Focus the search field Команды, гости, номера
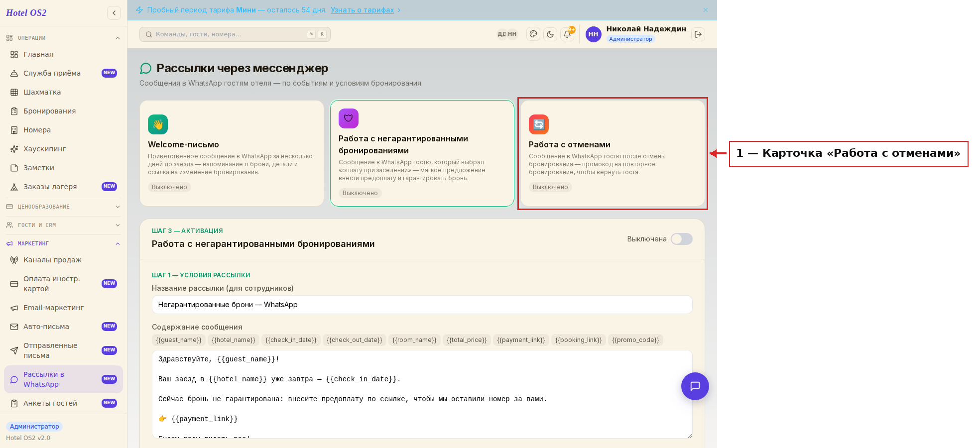The image size is (980, 448). [x=235, y=34]
